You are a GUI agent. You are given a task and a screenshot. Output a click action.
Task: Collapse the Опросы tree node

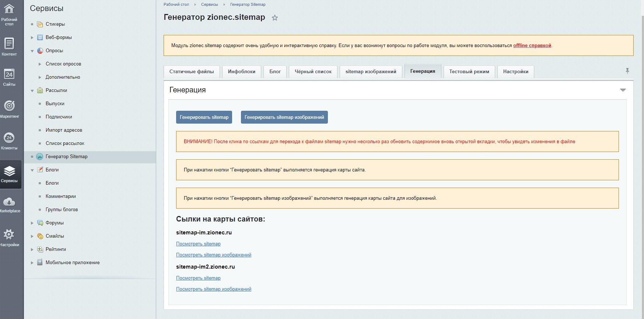(x=32, y=51)
